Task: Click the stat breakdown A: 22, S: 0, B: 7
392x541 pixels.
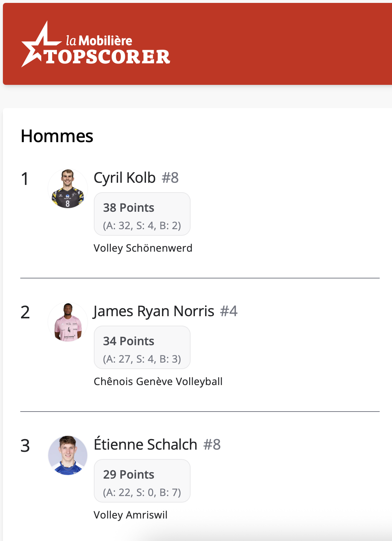Action: pyautogui.click(x=142, y=492)
